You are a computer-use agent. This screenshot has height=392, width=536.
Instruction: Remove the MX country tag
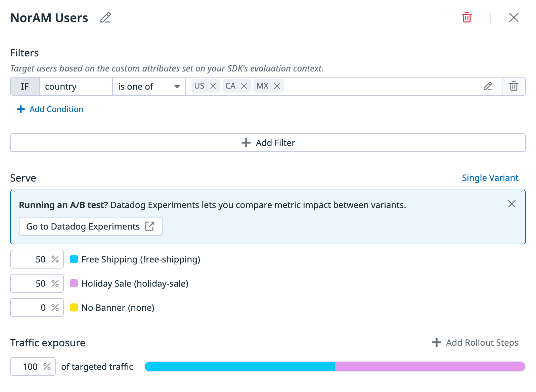(x=277, y=86)
